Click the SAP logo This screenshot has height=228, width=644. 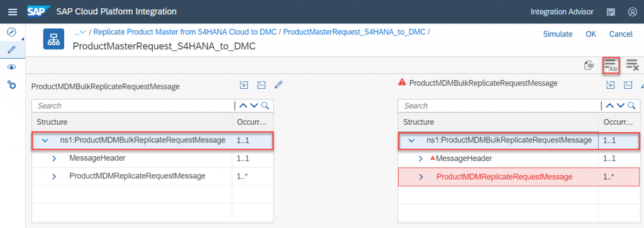point(38,11)
